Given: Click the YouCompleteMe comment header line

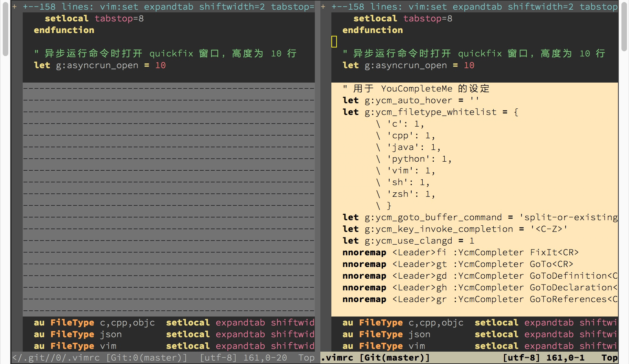Looking at the screenshot, I should 417,89.
